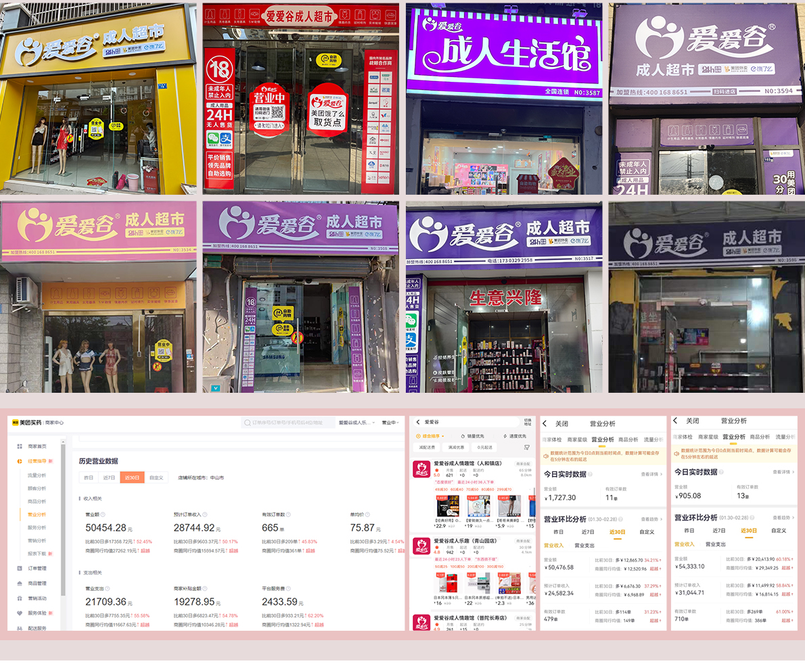805x672 pixels.
Task: Click the info icon beside dashboard 营业额
Action: coord(103,514)
